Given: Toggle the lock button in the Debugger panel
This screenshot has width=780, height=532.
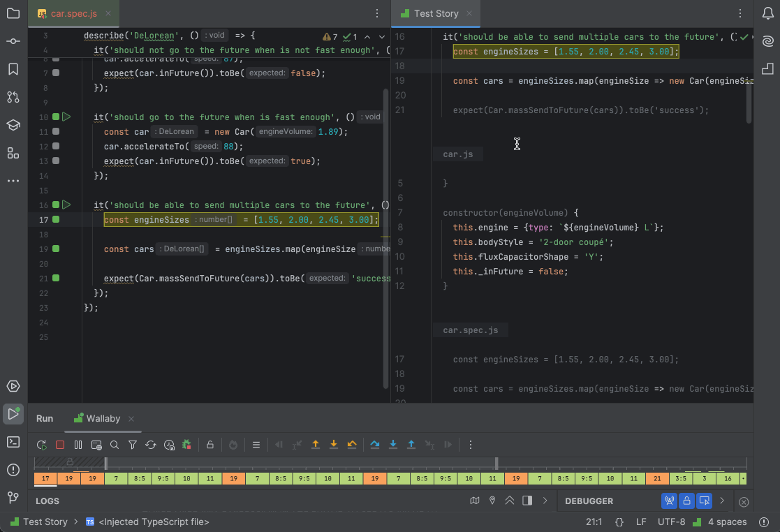Looking at the screenshot, I should [686, 501].
